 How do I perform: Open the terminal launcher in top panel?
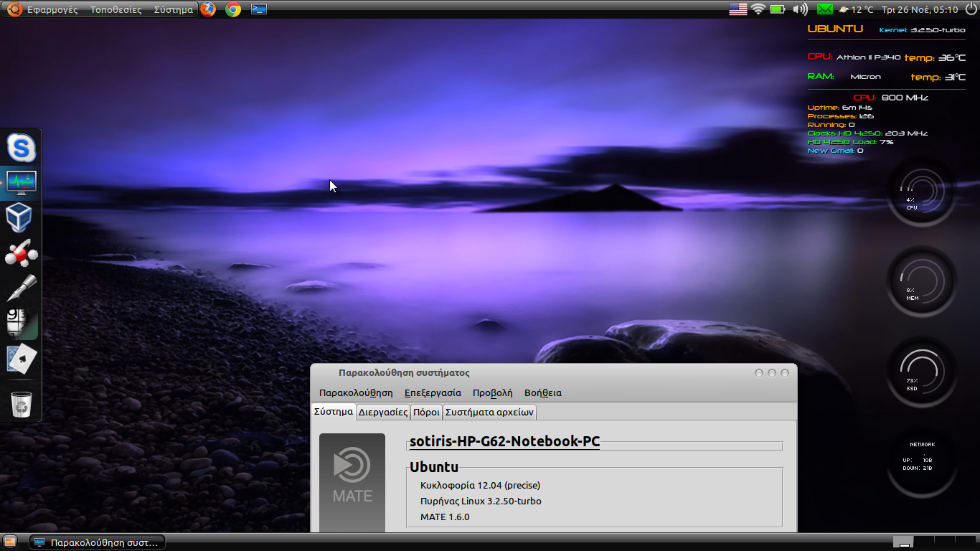tap(259, 9)
